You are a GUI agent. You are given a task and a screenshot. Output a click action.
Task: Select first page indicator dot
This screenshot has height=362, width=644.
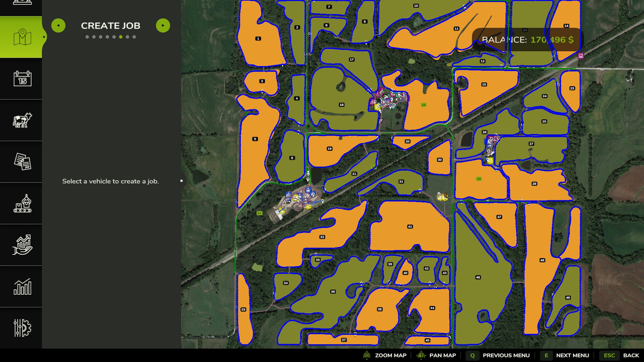87,37
